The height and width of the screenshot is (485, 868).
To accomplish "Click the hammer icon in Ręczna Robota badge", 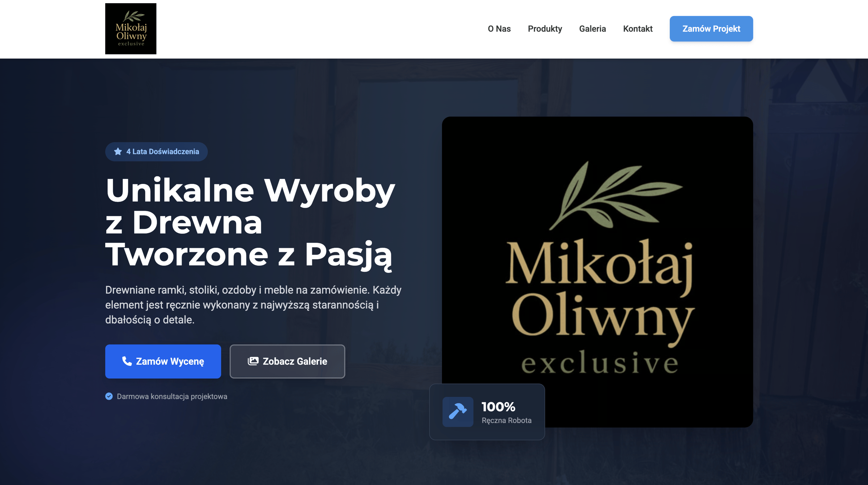I will (x=458, y=412).
